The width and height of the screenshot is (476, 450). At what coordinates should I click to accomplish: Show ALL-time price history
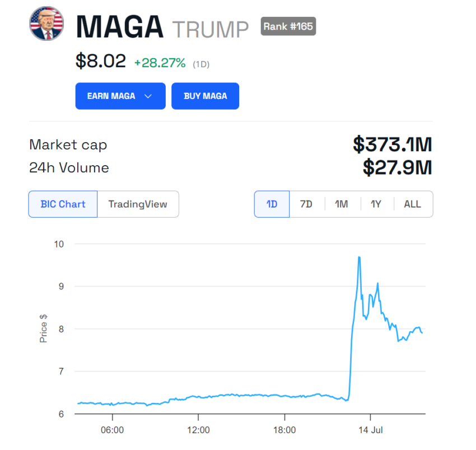click(x=412, y=204)
